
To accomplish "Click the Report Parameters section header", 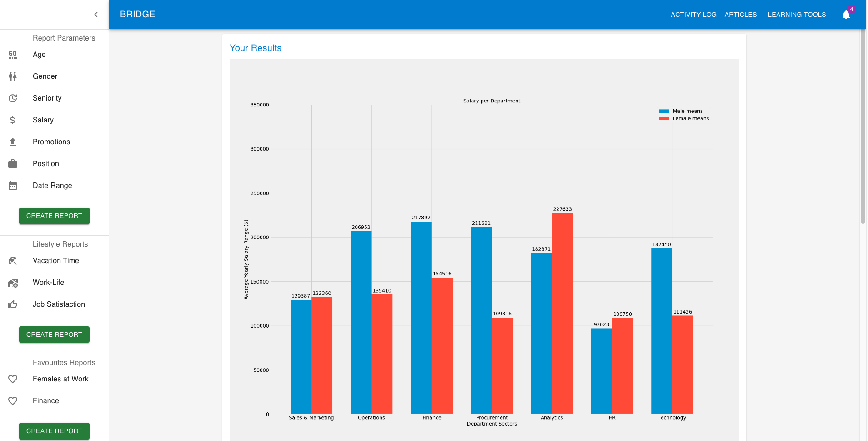I will point(64,38).
